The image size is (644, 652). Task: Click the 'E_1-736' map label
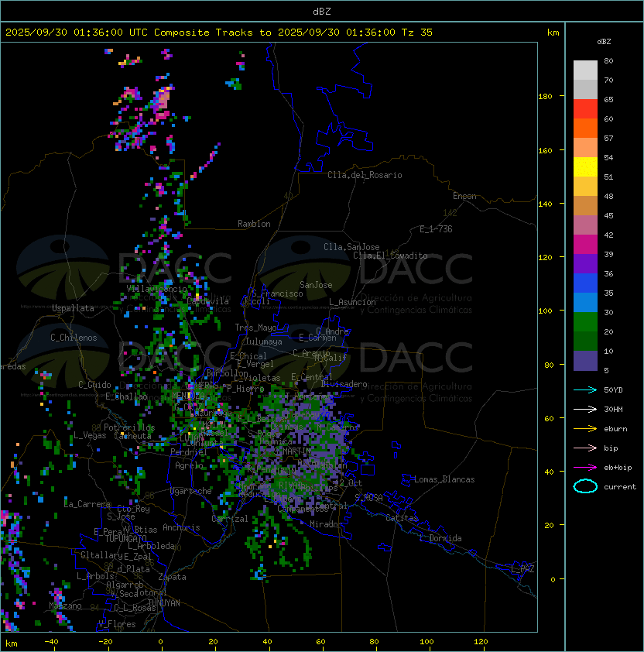436,229
